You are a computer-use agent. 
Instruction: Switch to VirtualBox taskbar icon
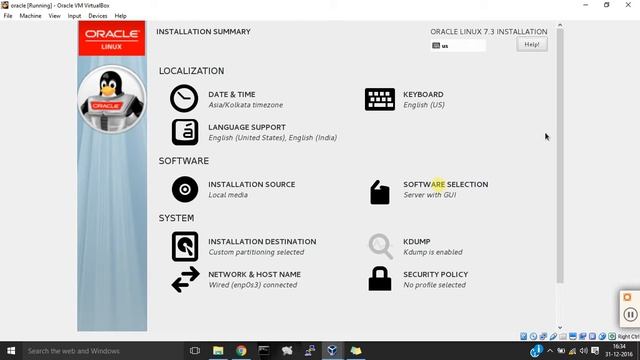click(x=332, y=351)
